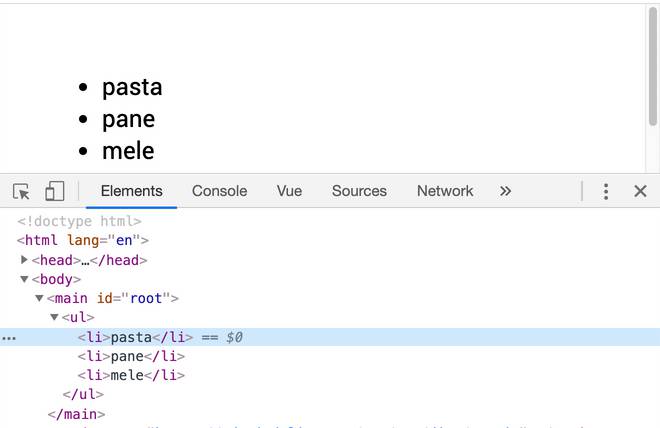Collapse the body element node
The width and height of the screenshot is (660, 428).
point(25,280)
